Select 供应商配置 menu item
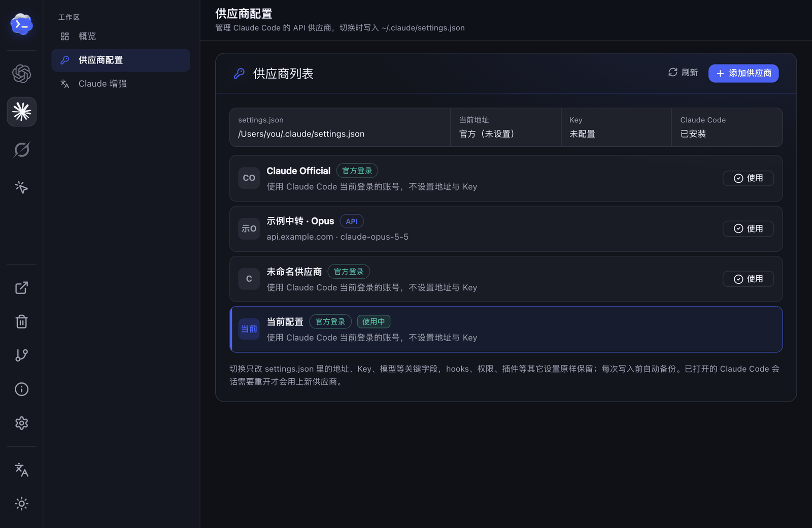 coord(121,60)
